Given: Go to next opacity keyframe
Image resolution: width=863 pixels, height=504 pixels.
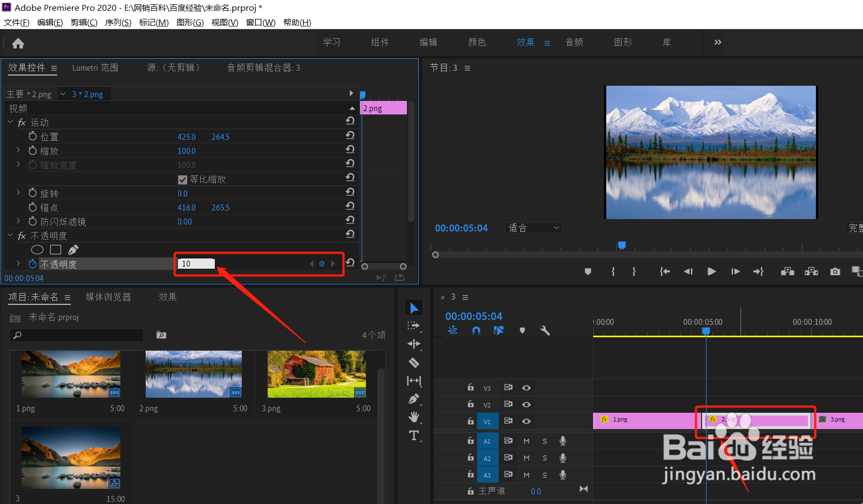Looking at the screenshot, I should tap(332, 263).
